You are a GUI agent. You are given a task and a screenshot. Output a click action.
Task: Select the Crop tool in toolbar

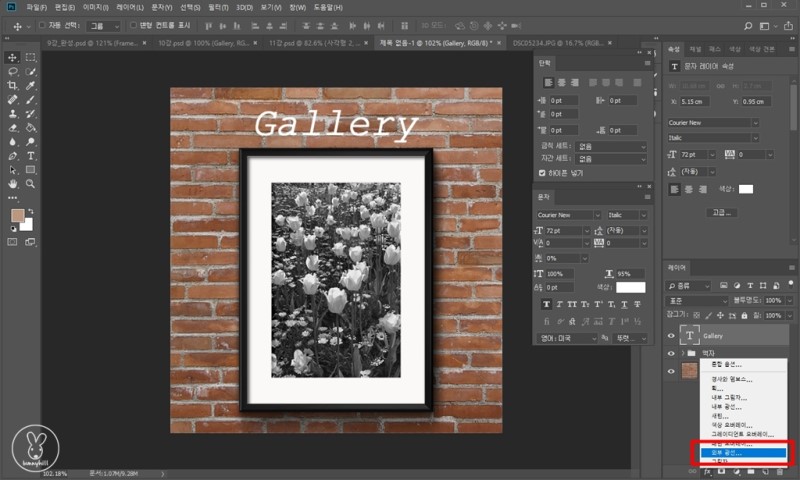tap(13, 86)
